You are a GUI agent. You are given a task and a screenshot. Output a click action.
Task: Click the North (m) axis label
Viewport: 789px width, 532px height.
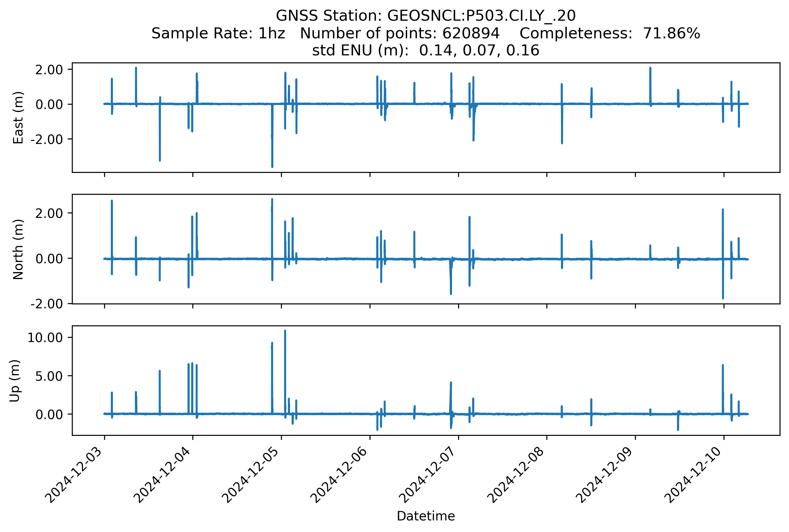coord(18,249)
